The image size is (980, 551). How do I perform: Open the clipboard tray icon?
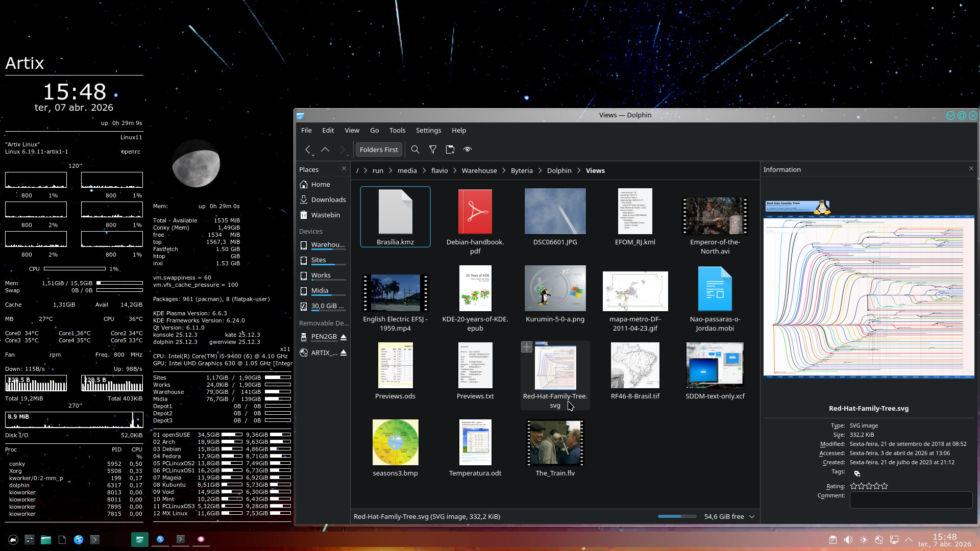833,540
